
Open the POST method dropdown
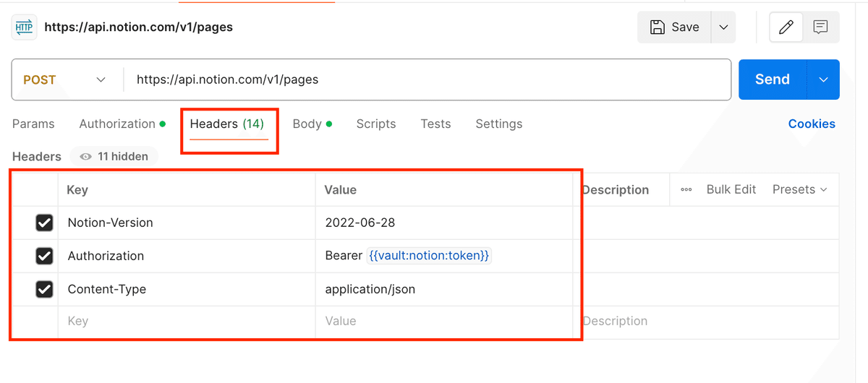[65, 79]
